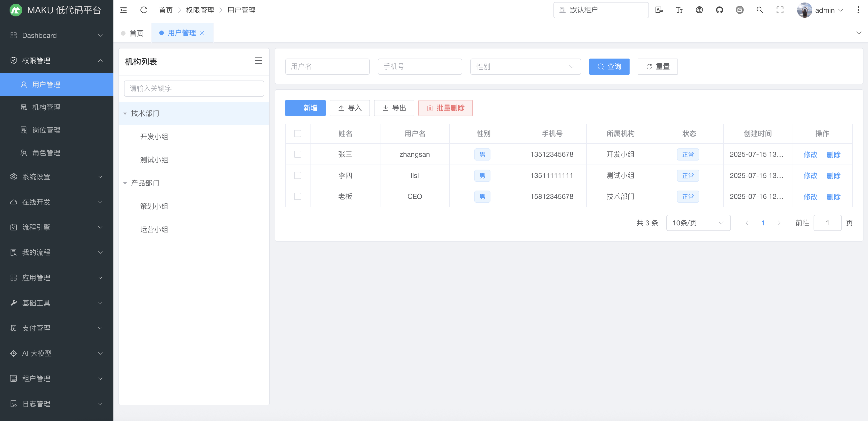Screen dimensions: 868x421
Task: Toggle fullscreen mode icon
Action: point(780,10)
